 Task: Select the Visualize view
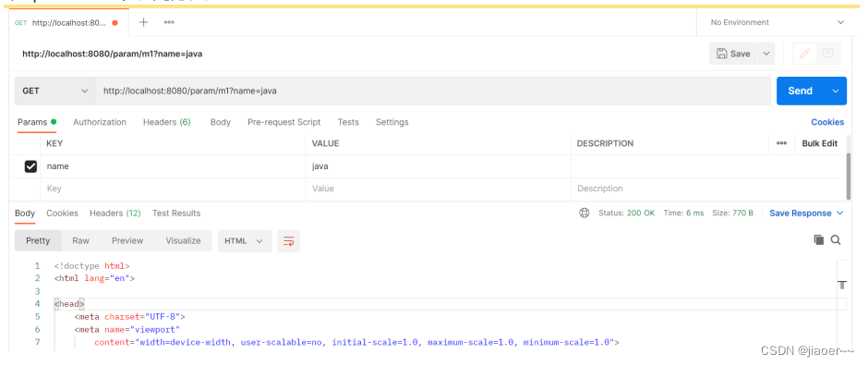[183, 241]
